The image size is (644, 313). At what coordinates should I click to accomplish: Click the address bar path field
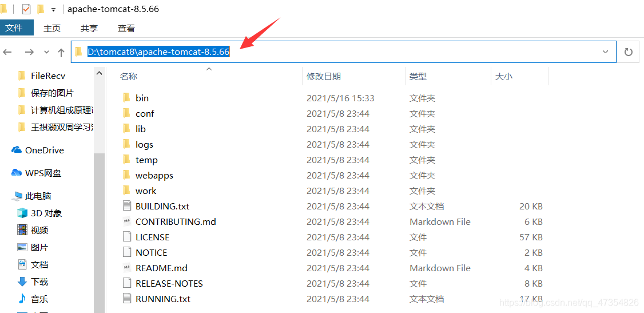(343, 51)
